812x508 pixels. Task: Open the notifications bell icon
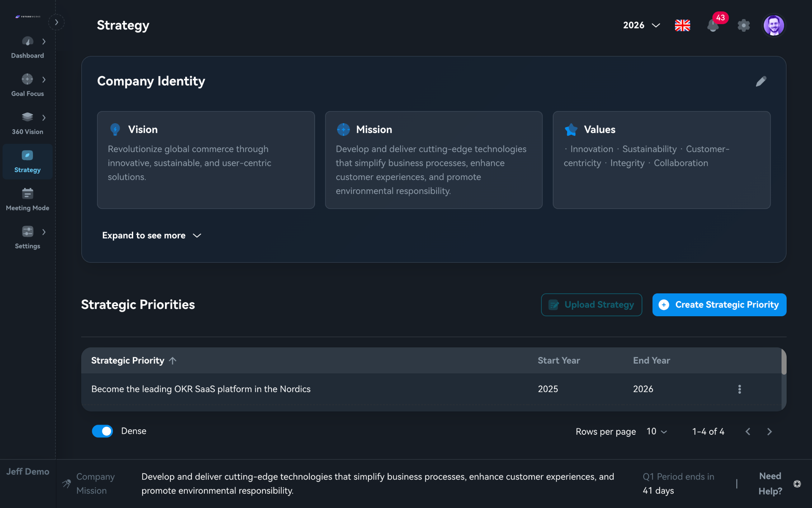point(713,25)
